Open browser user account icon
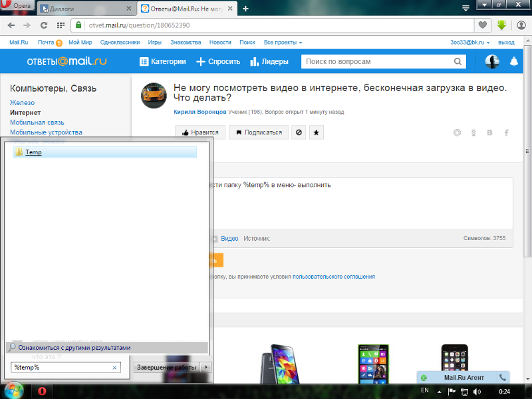532x399 pixels. (521, 25)
